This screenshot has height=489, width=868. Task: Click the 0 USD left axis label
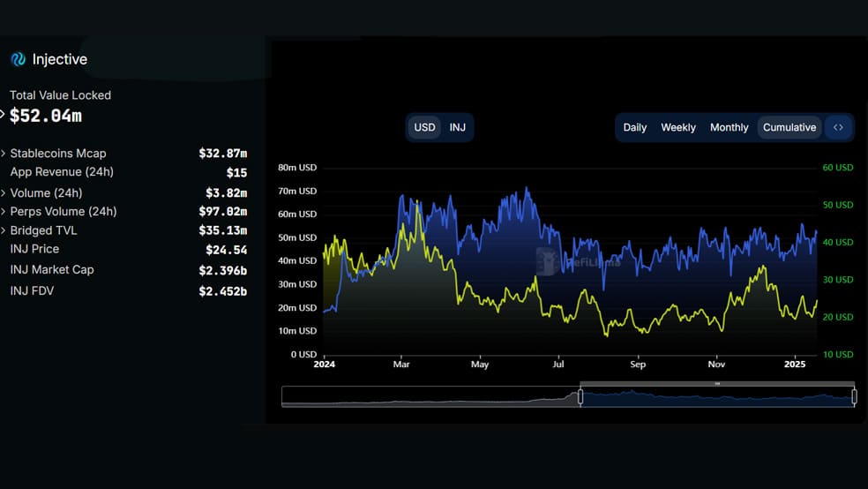(x=304, y=355)
